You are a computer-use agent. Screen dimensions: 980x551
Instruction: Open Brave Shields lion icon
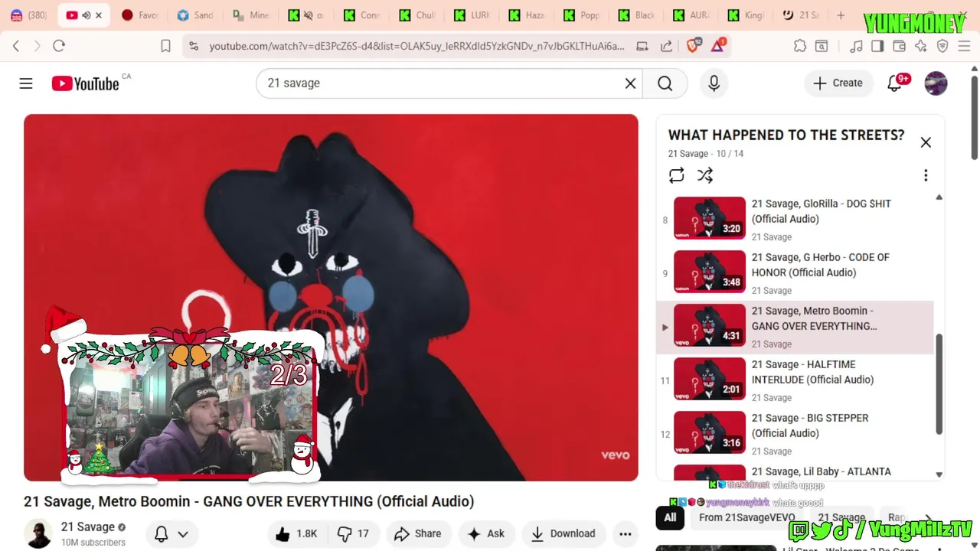[693, 46]
